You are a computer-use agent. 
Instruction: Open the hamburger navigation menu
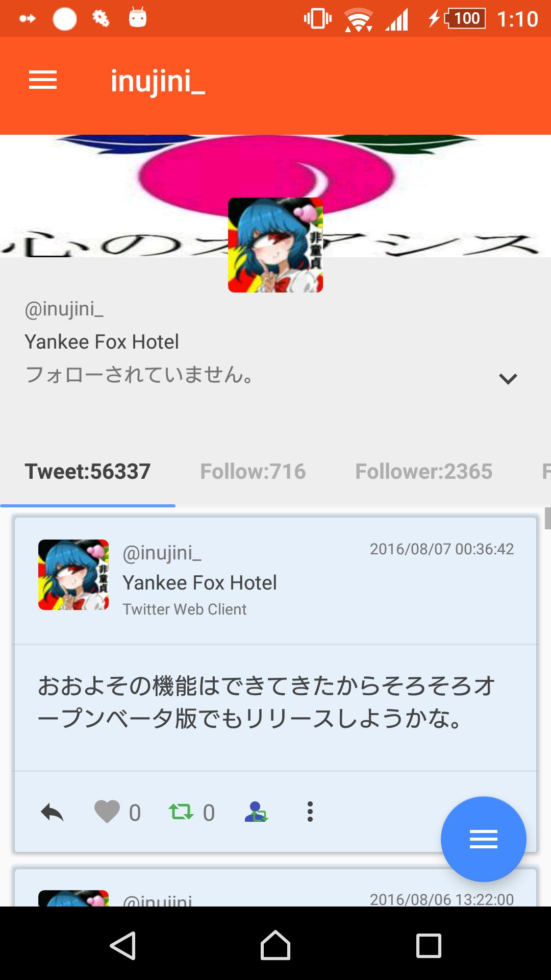43,80
